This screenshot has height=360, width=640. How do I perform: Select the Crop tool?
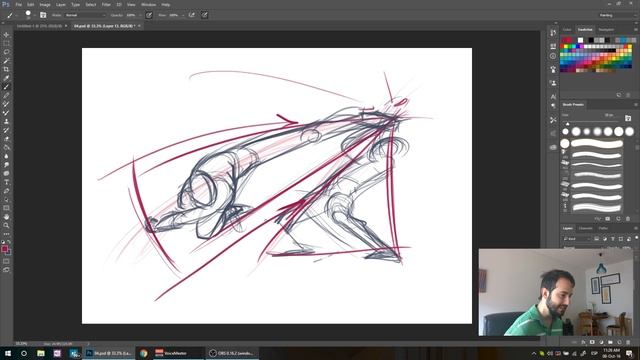6,69
